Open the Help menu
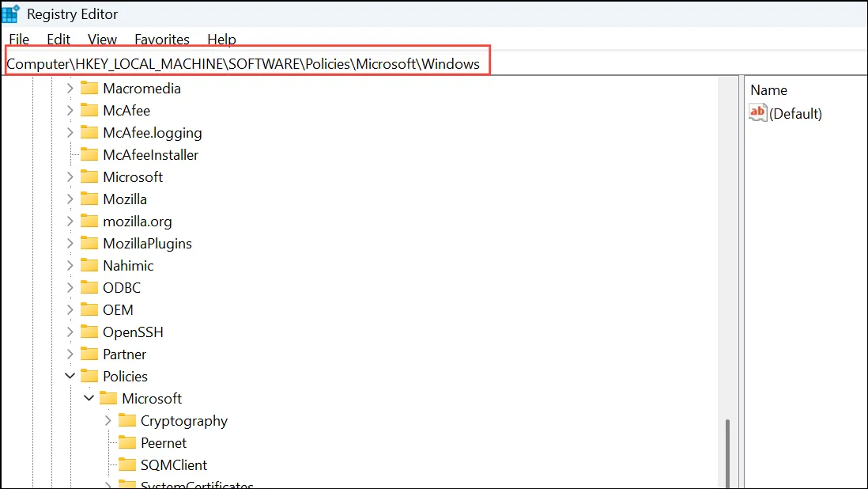Image resolution: width=868 pixels, height=489 pixels. click(x=221, y=40)
